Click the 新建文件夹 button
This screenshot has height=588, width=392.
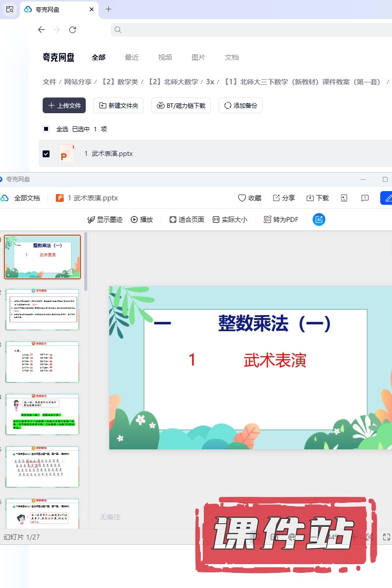point(119,105)
